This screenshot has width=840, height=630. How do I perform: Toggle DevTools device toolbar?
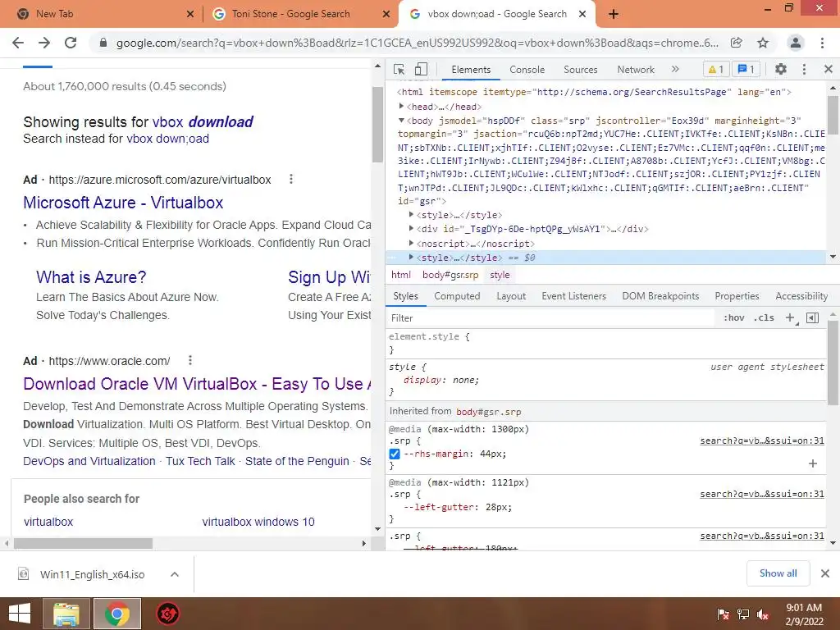point(421,69)
